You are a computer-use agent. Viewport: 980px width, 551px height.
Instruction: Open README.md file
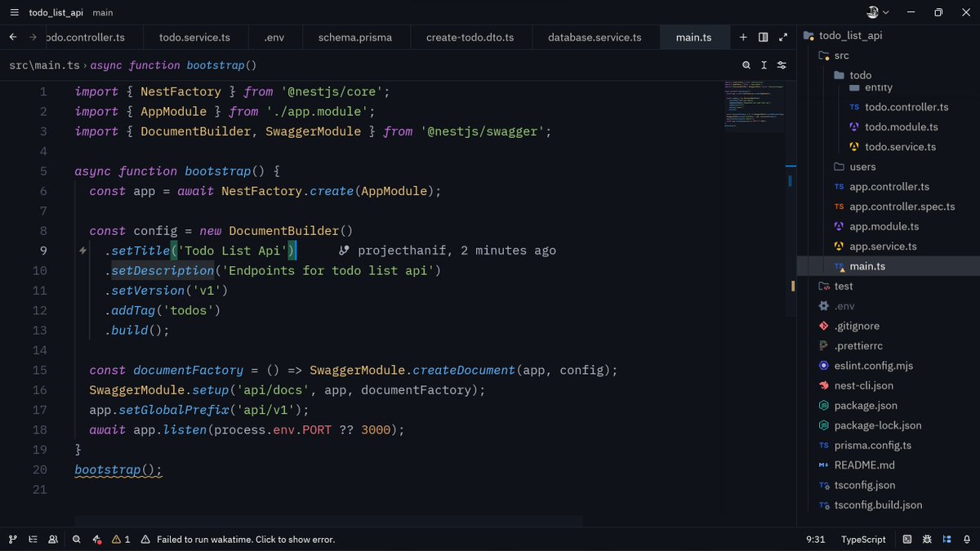point(889,465)
